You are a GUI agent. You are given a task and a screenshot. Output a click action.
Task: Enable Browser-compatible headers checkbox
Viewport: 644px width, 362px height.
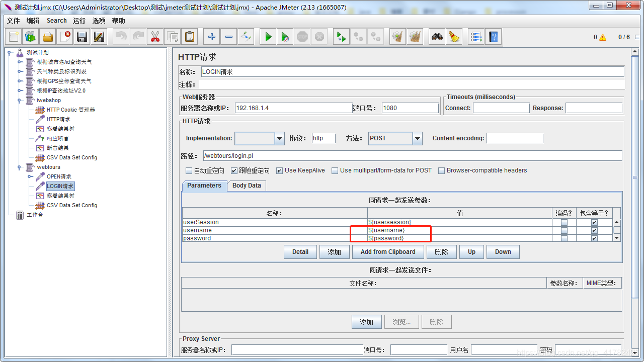click(x=442, y=170)
